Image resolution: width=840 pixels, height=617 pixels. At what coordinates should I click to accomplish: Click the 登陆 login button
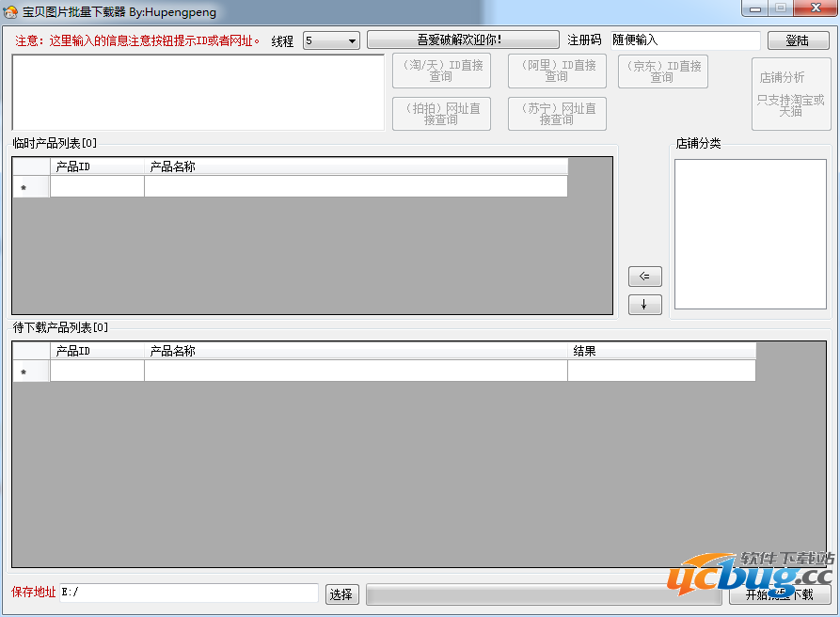[799, 40]
